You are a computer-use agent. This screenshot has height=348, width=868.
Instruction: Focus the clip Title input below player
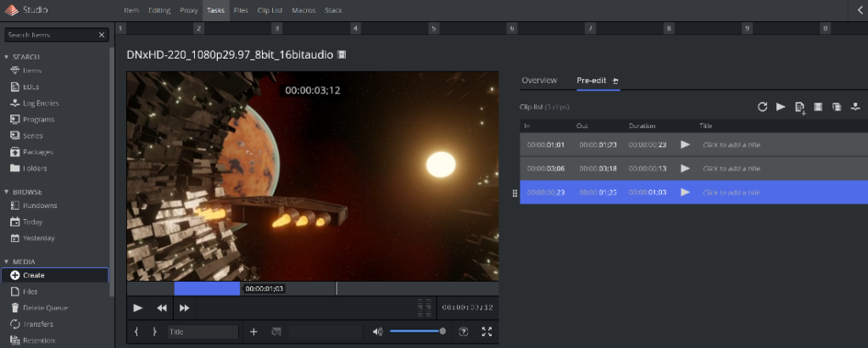[x=203, y=332]
